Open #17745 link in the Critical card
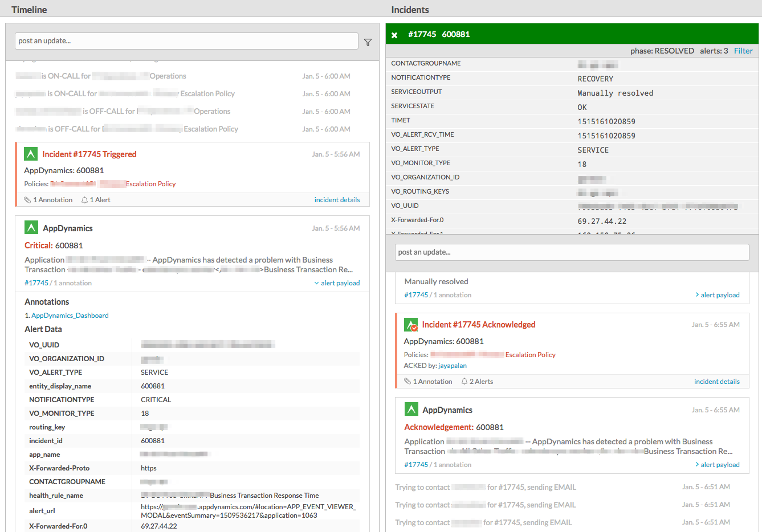762x532 pixels. (36, 283)
